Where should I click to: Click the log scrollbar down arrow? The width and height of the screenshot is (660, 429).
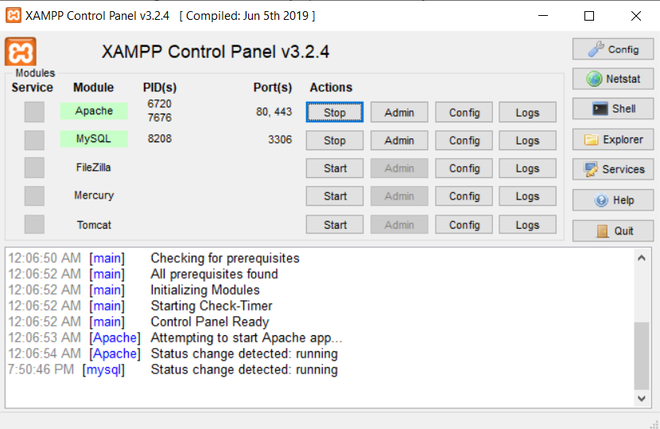click(x=641, y=398)
